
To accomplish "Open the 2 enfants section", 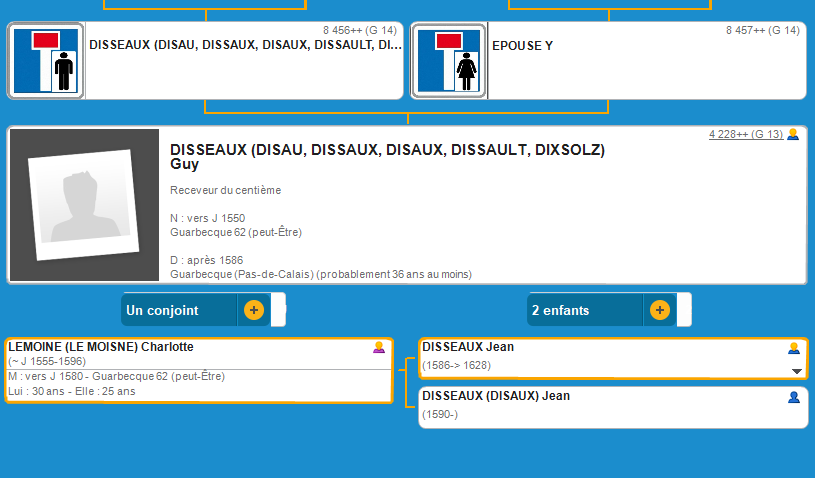I will 582,310.
